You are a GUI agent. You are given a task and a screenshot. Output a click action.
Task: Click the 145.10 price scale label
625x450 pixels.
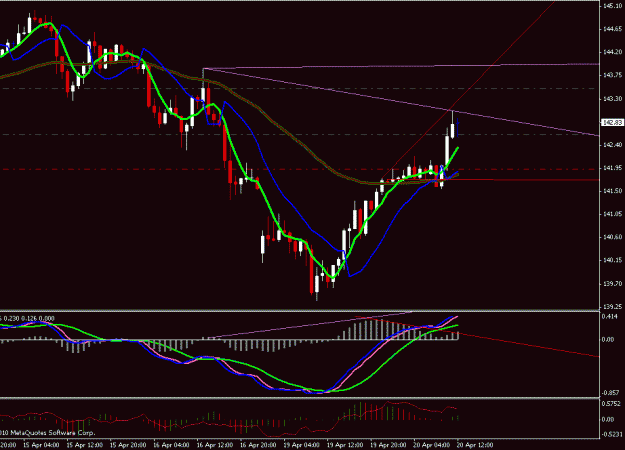613,6
